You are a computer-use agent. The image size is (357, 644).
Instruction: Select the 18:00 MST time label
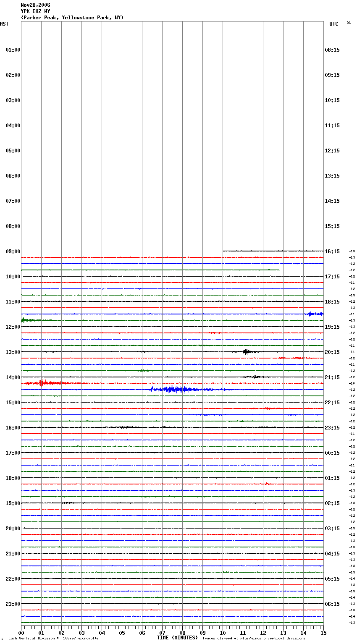point(13,478)
